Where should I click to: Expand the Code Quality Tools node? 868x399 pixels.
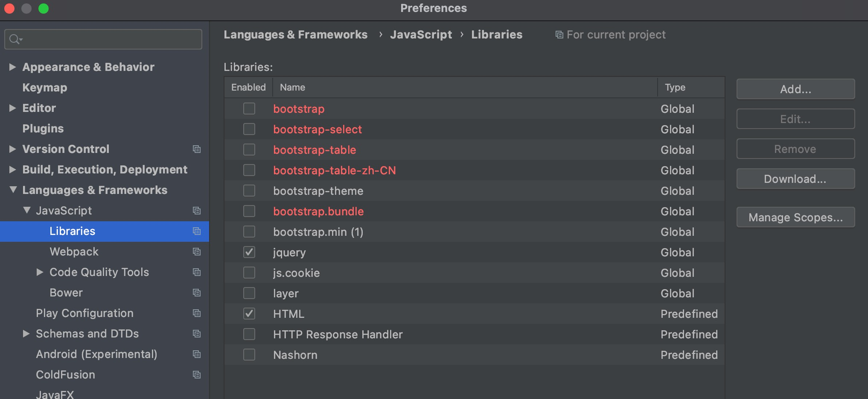40,272
